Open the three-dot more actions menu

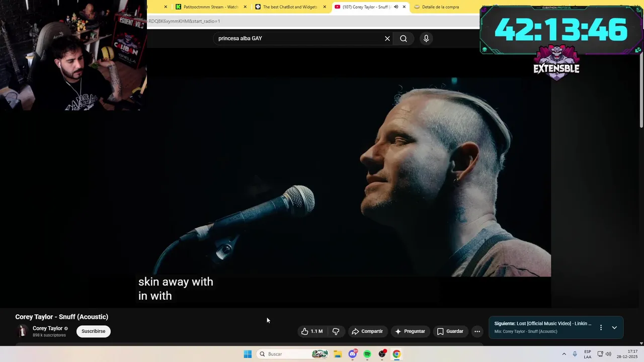[477, 331]
